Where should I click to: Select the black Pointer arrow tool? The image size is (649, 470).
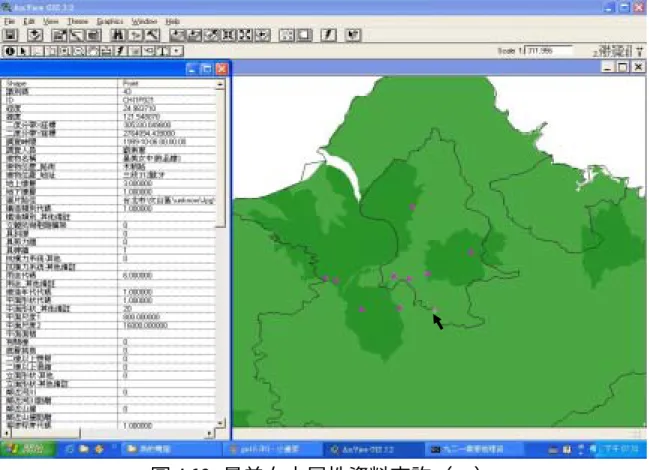[24, 51]
